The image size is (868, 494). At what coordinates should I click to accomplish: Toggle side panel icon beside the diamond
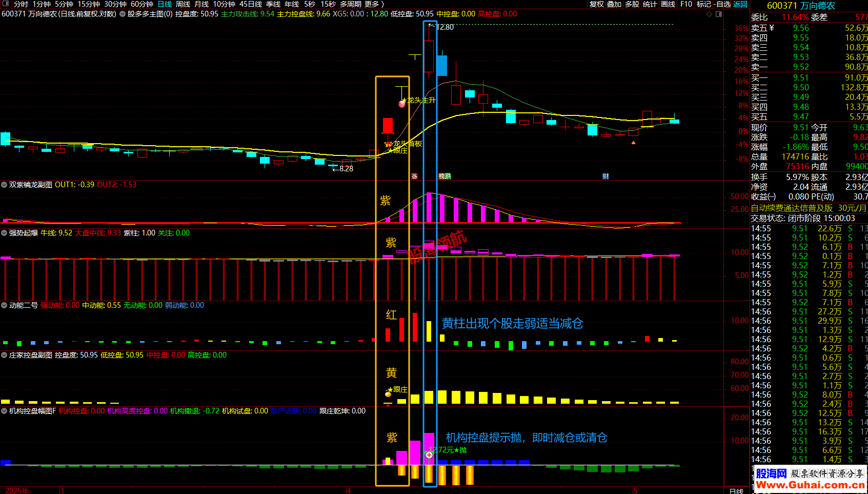(719, 14)
